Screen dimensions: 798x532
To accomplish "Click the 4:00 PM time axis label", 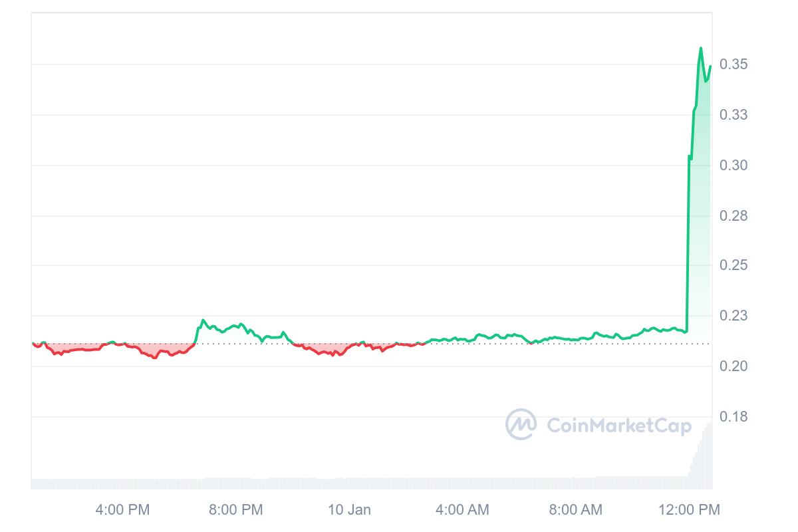I will click(x=123, y=510).
